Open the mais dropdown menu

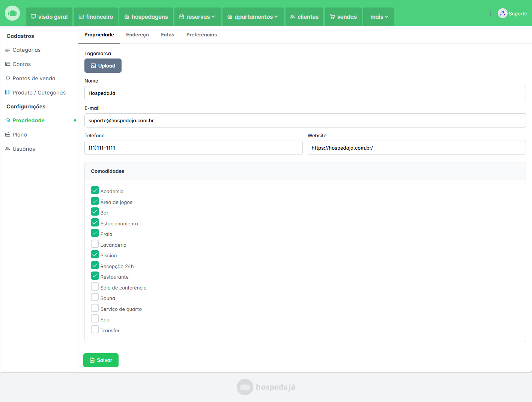pos(379,17)
